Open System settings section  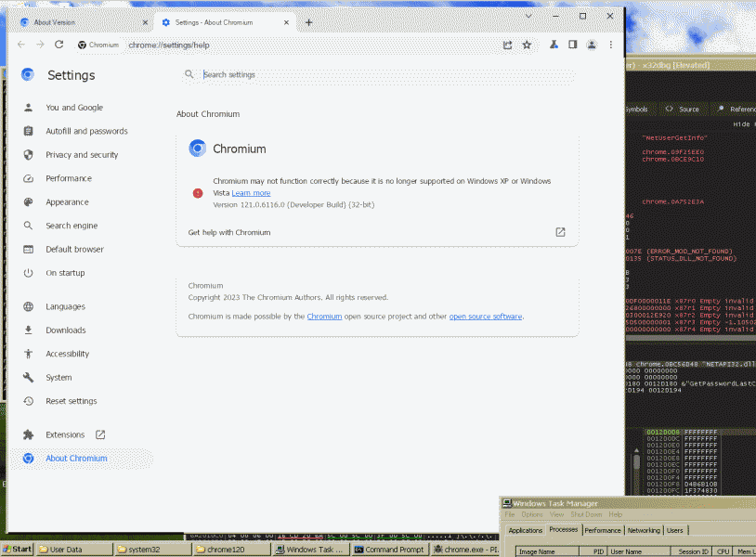(x=59, y=377)
